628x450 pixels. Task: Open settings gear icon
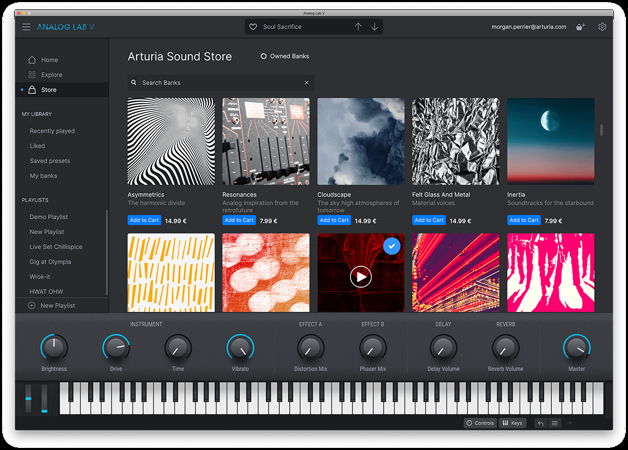(x=602, y=27)
